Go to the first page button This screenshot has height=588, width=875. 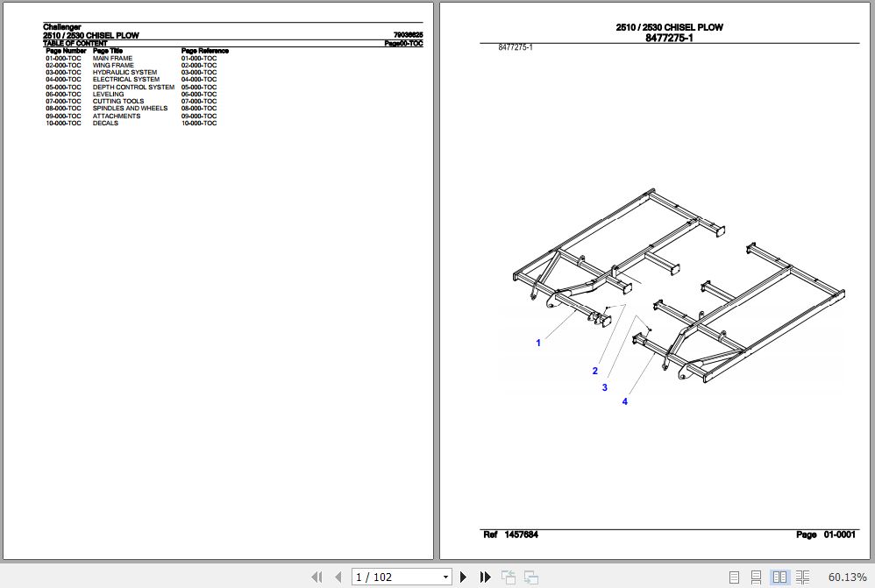pos(317,577)
